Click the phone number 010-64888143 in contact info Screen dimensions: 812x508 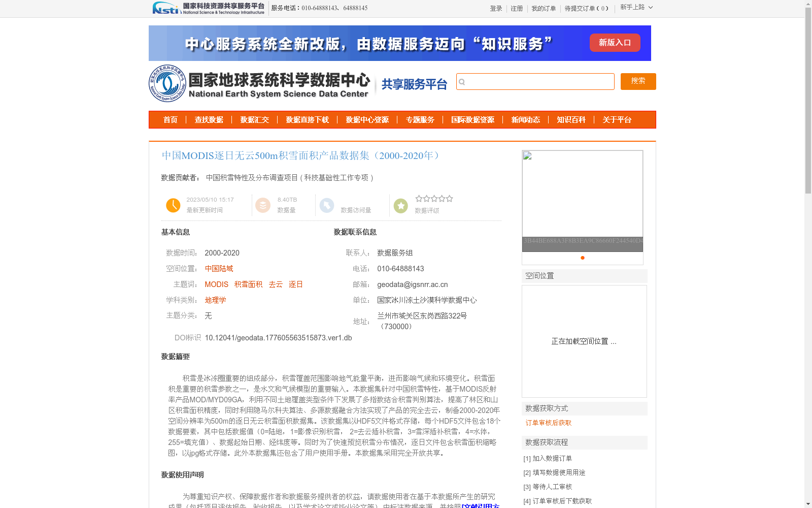[x=400, y=269]
